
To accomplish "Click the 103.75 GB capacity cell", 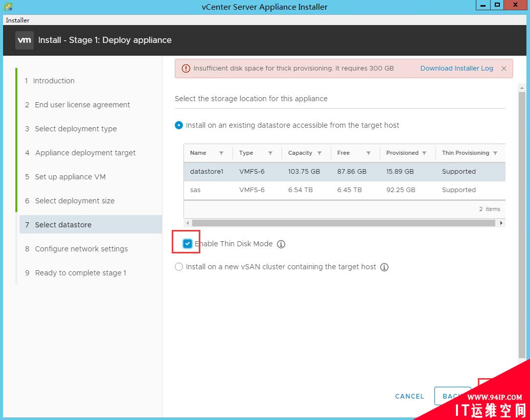I will coord(304,172).
